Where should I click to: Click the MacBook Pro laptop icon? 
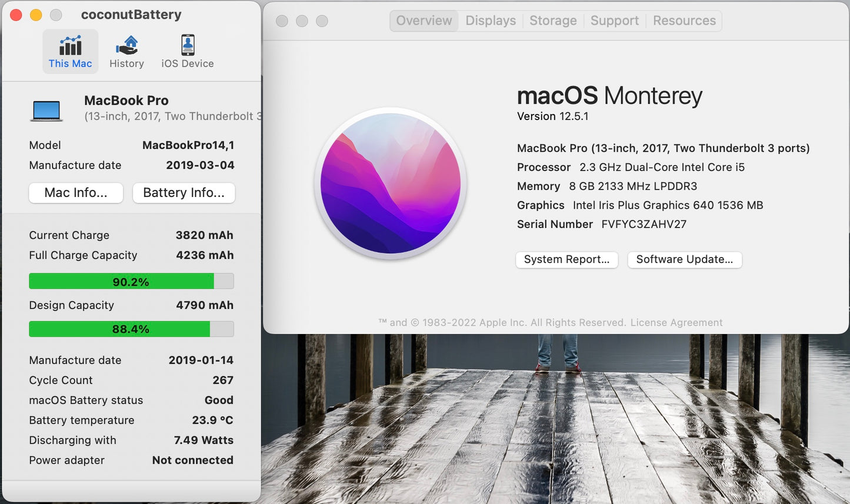pyautogui.click(x=46, y=110)
